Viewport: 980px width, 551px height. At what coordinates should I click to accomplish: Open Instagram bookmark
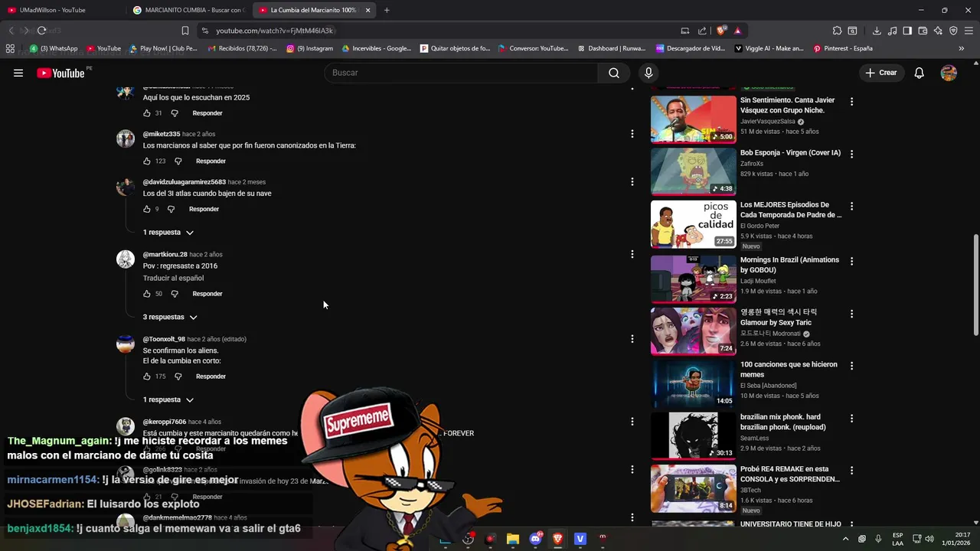point(310,48)
